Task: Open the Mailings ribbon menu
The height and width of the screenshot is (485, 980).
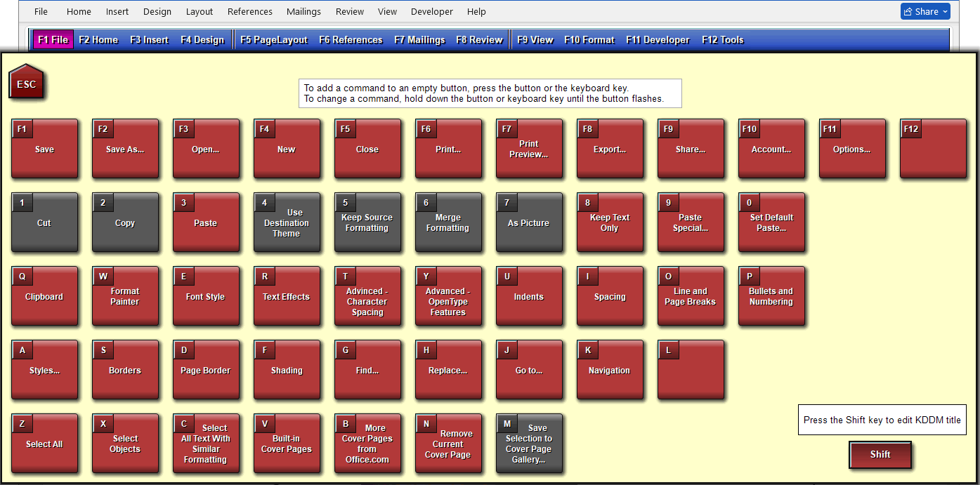Action: coord(304,11)
